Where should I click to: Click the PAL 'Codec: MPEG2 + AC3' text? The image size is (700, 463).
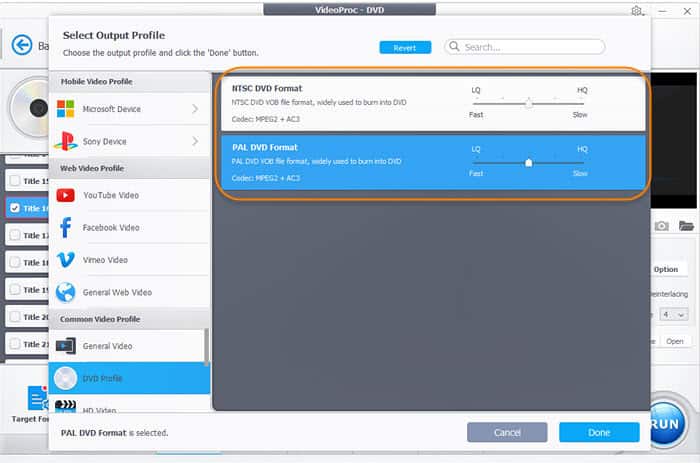pyautogui.click(x=266, y=178)
